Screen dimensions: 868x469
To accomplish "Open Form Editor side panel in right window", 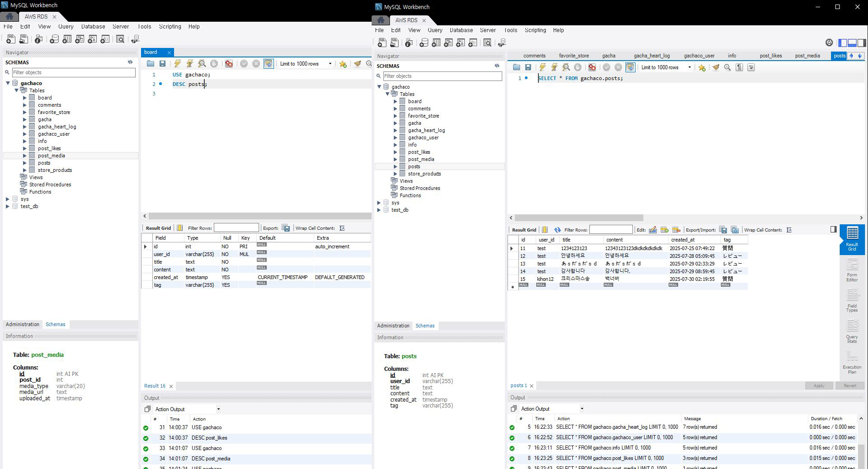I will click(852, 270).
